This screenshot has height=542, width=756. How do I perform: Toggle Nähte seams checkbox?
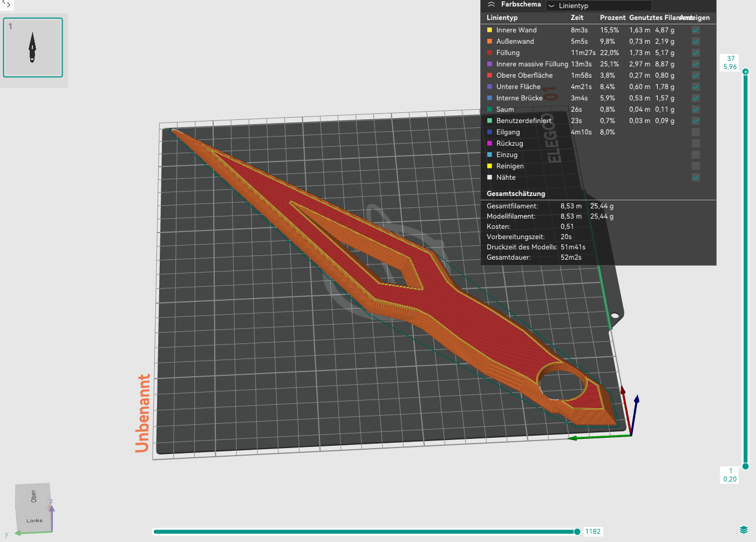pos(696,178)
